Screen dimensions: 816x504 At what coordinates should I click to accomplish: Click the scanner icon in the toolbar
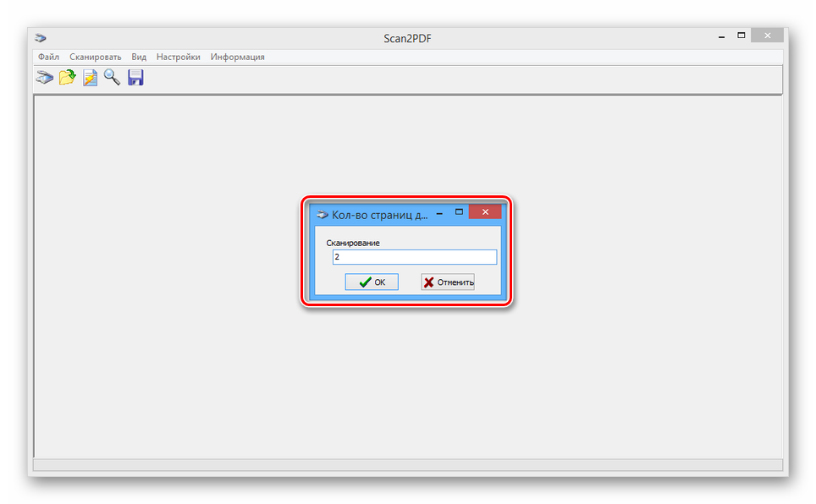pos(44,78)
